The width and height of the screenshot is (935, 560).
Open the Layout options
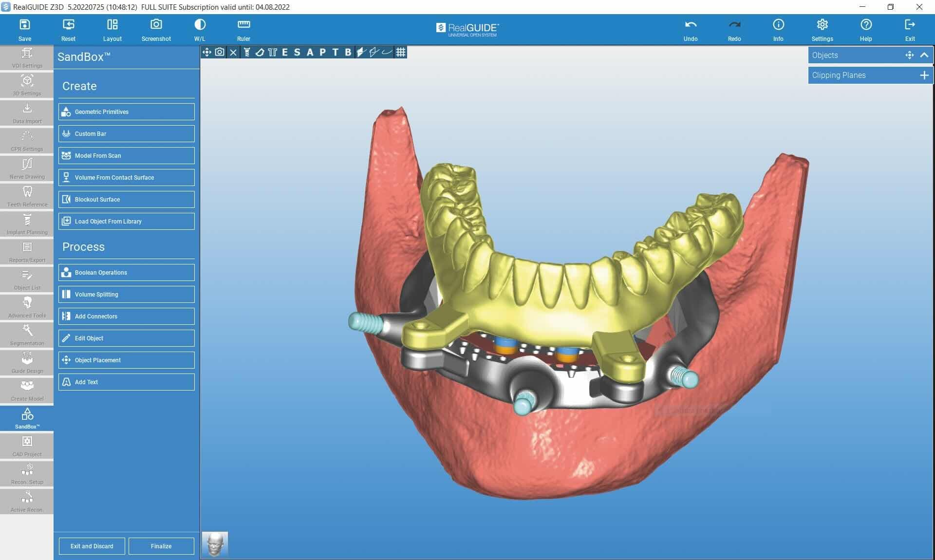point(112,30)
